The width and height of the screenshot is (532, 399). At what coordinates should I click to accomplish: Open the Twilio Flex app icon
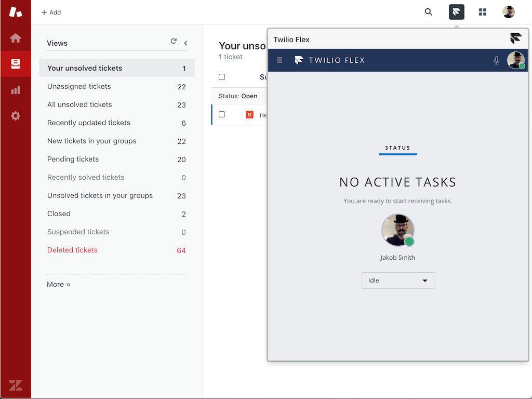click(456, 11)
